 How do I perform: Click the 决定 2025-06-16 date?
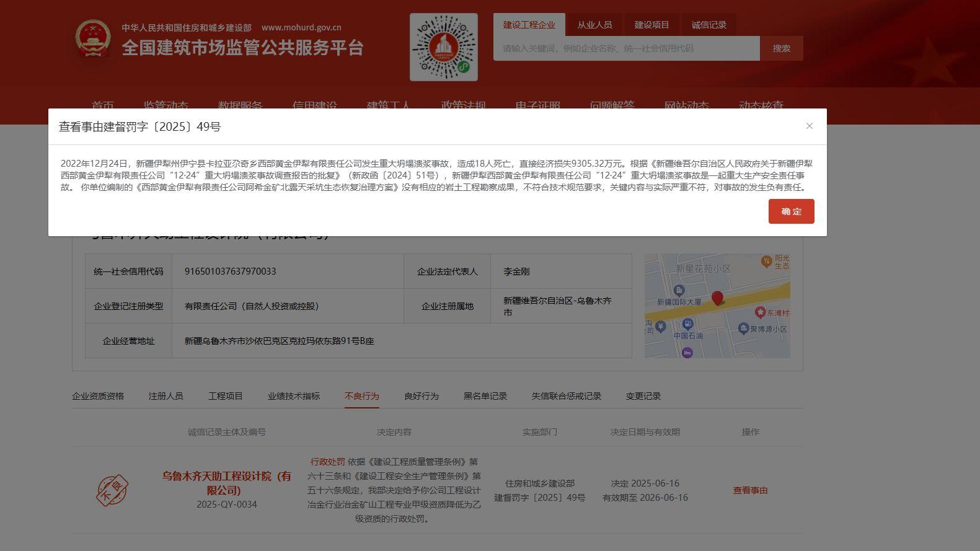[645, 483]
